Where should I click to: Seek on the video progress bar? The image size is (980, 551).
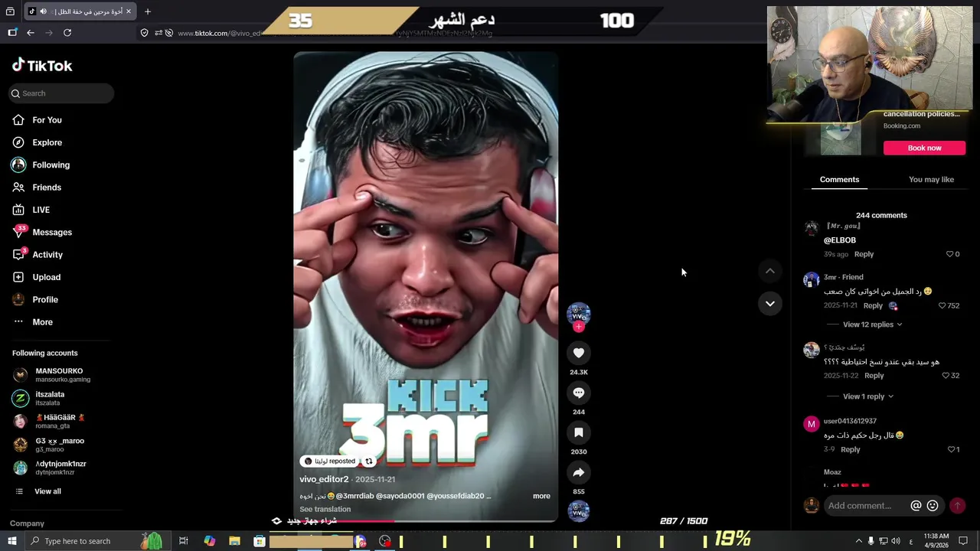tap(426, 520)
